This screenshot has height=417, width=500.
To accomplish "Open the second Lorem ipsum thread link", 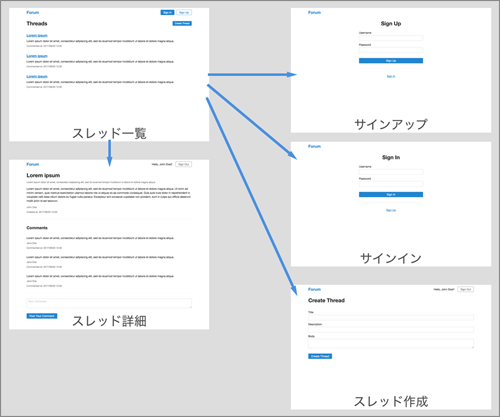I will click(37, 56).
